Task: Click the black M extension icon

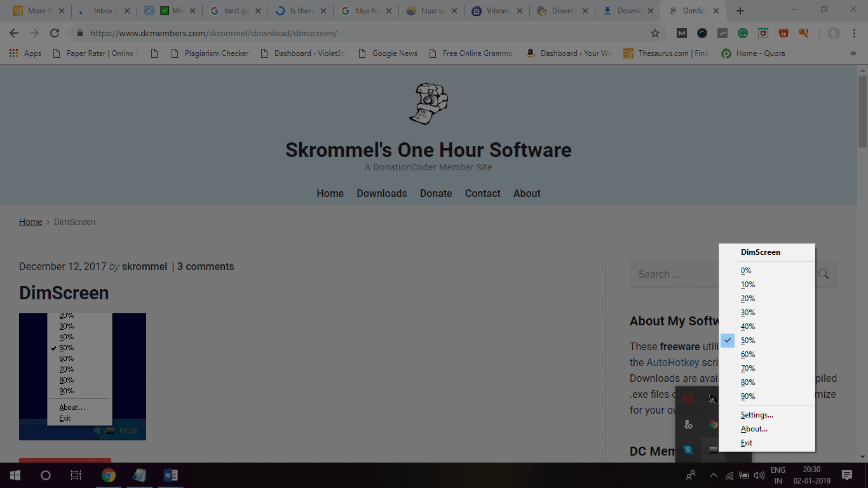Action: [681, 33]
